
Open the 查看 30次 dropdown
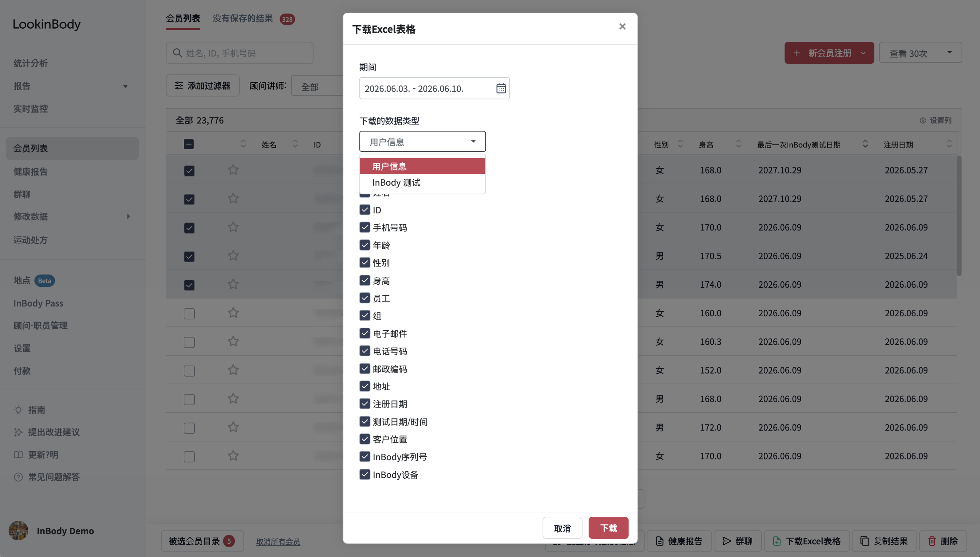[920, 52]
